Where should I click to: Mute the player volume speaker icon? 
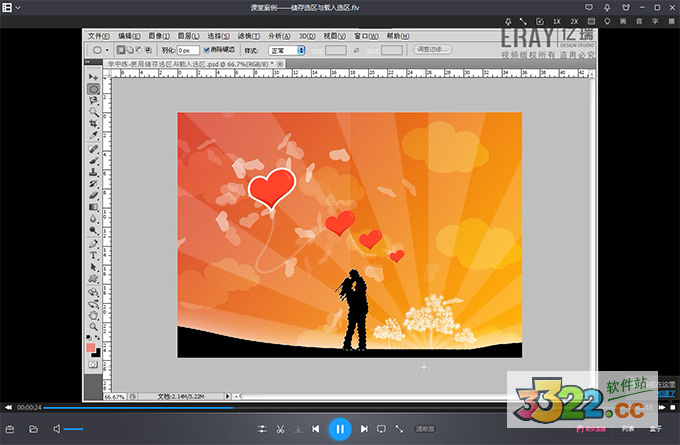[x=57, y=429]
